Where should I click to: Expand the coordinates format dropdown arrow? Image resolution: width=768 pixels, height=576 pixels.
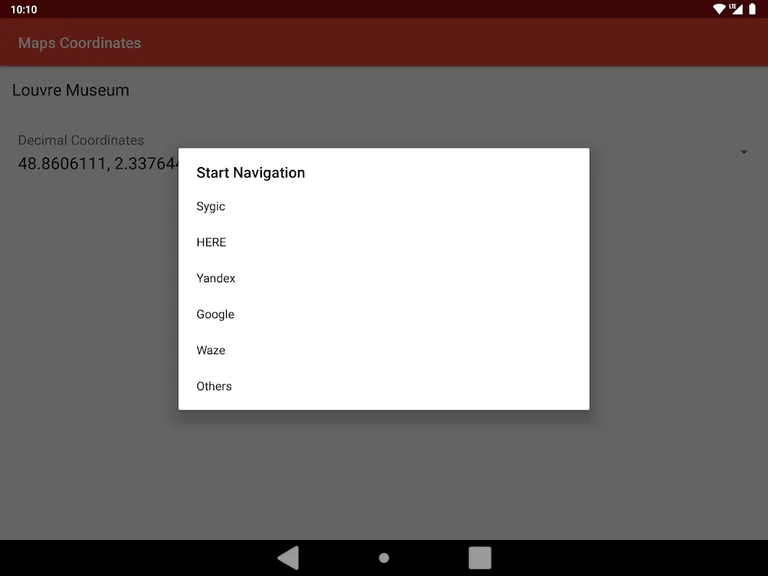coord(744,152)
